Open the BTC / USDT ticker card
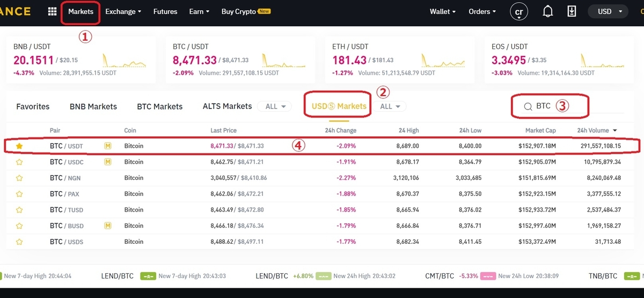 [x=239, y=60]
